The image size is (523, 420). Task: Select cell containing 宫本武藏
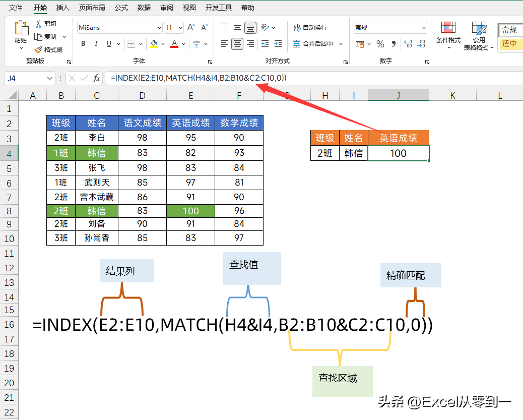coord(97,197)
